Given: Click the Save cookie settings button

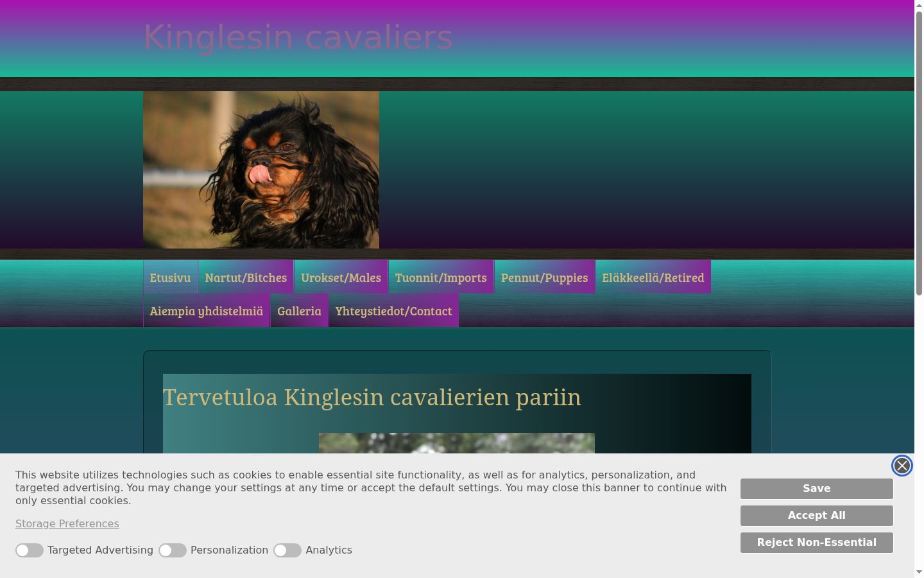Looking at the screenshot, I should coord(817,489).
